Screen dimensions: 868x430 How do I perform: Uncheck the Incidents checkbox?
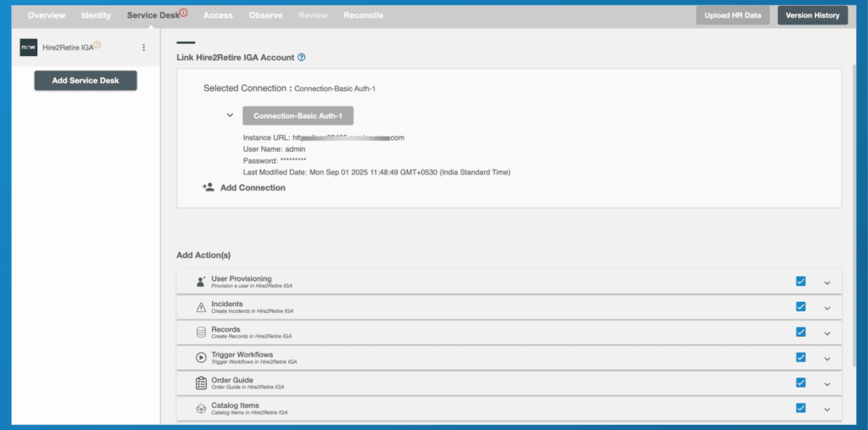coord(800,306)
